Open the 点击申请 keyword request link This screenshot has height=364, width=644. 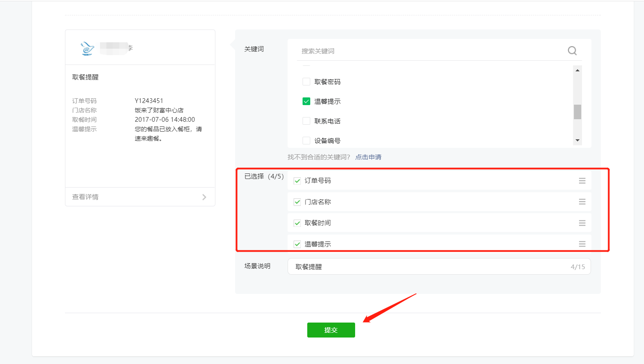pos(368,157)
